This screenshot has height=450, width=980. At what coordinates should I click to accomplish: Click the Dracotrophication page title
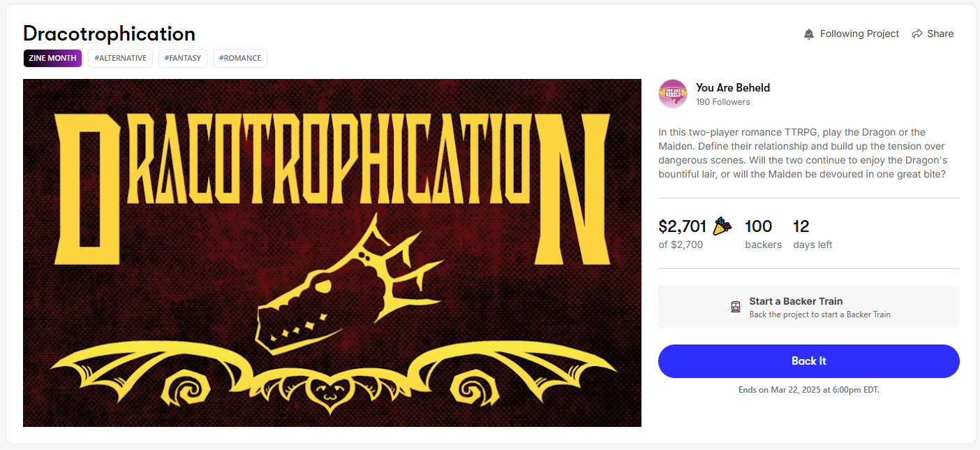(109, 34)
